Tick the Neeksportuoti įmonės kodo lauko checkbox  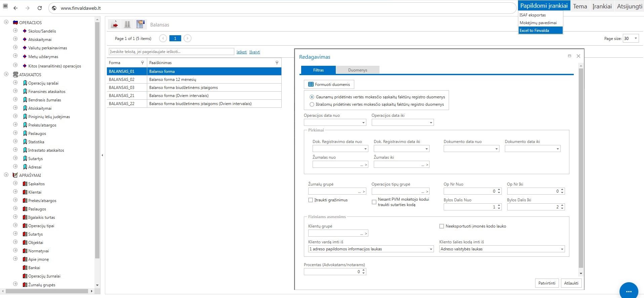(x=442, y=226)
